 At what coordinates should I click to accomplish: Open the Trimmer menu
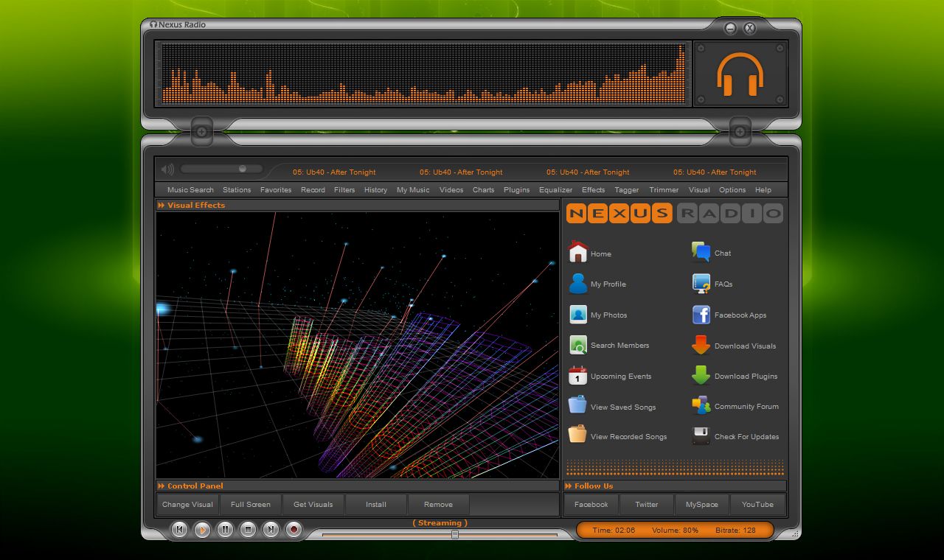tap(664, 190)
